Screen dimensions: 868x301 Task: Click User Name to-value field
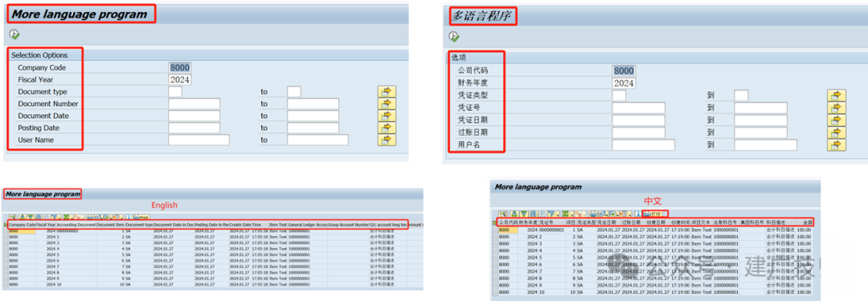[317, 140]
